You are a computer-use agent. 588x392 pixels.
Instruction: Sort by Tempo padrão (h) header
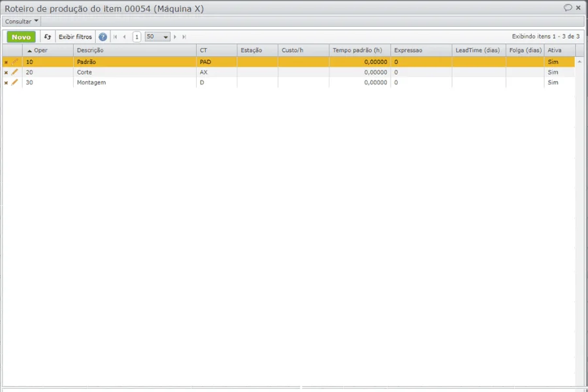360,50
